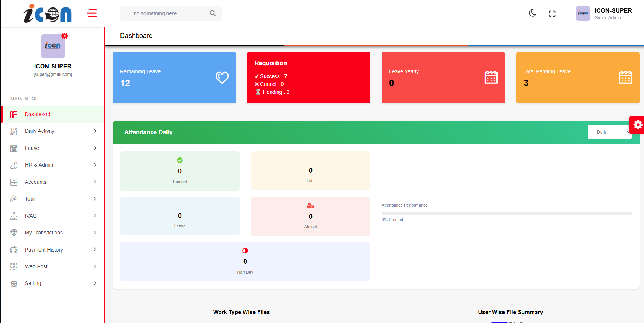644x323 pixels.
Task: Click the Requisition summary card
Action: pos(308,78)
